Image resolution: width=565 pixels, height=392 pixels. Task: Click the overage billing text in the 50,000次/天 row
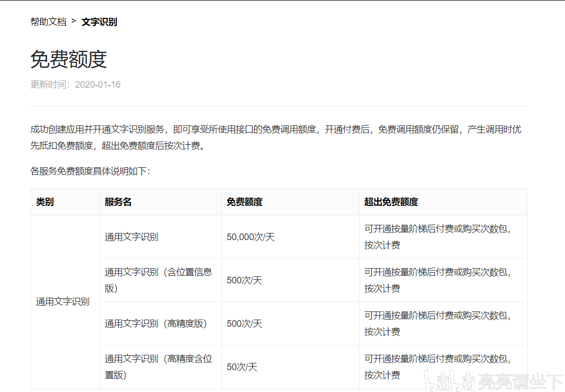[x=438, y=237]
